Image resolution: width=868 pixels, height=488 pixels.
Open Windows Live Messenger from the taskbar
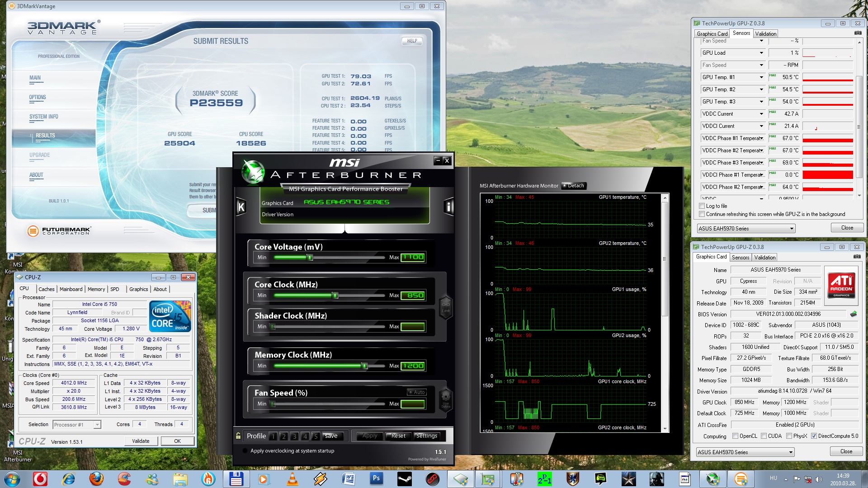coord(152,479)
